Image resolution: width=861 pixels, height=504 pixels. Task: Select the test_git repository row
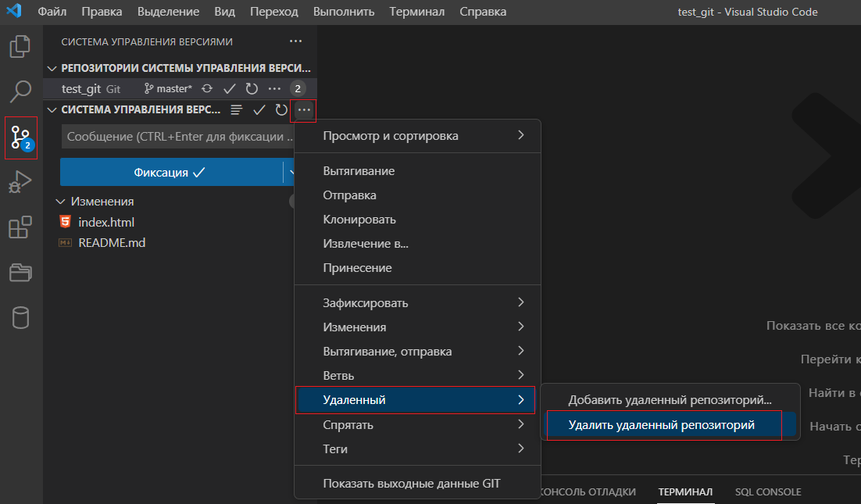click(180, 88)
